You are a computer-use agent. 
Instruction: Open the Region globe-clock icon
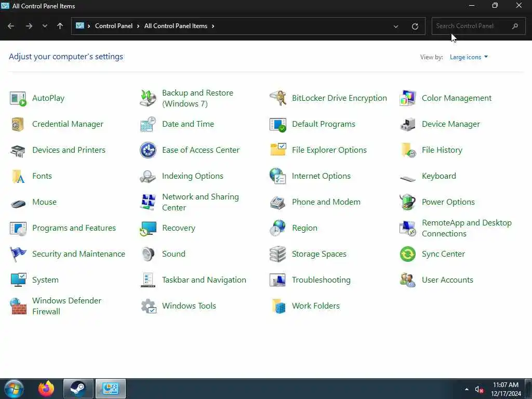point(278,229)
